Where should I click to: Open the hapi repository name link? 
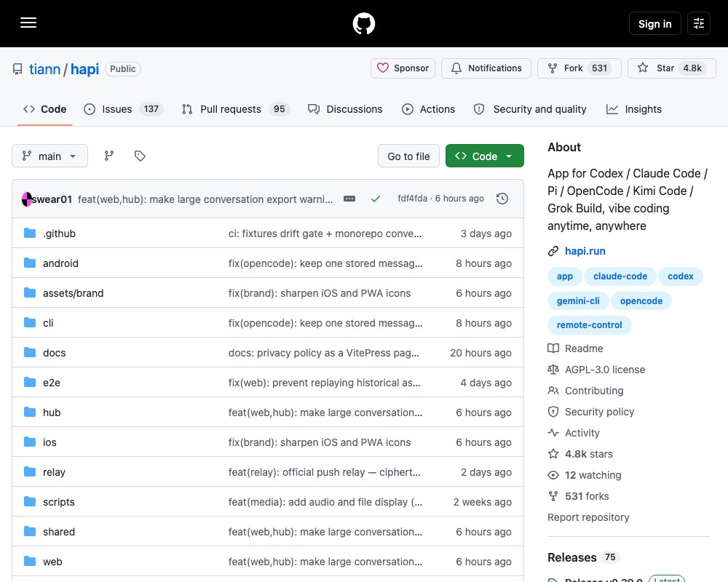84,69
